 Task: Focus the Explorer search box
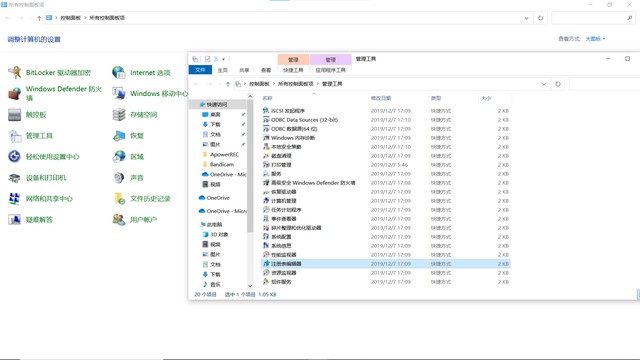604,84
